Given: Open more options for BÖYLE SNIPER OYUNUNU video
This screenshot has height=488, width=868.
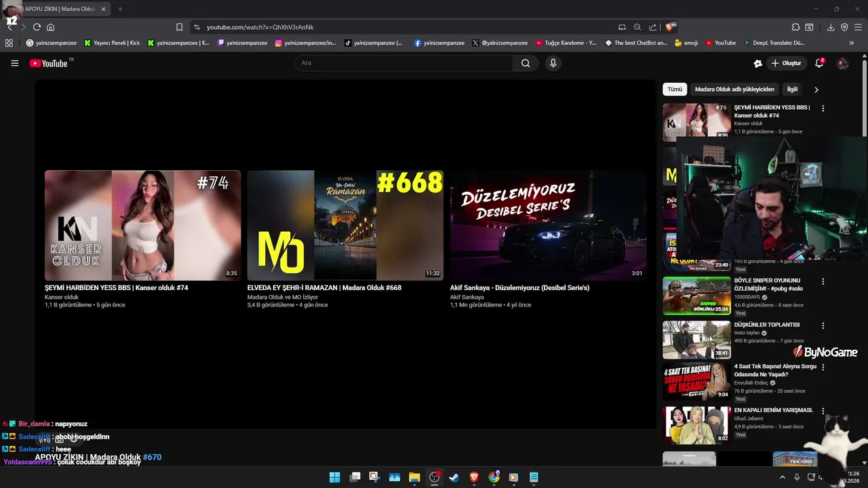Looking at the screenshot, I should point(823,281).
